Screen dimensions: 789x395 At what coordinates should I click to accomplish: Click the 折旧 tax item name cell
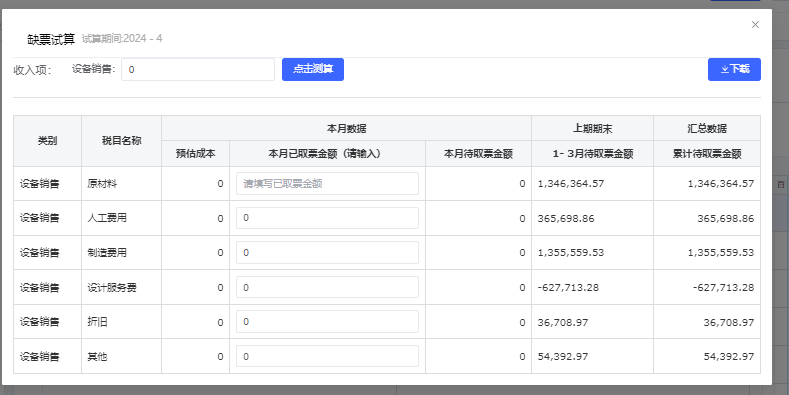(121, 322)
